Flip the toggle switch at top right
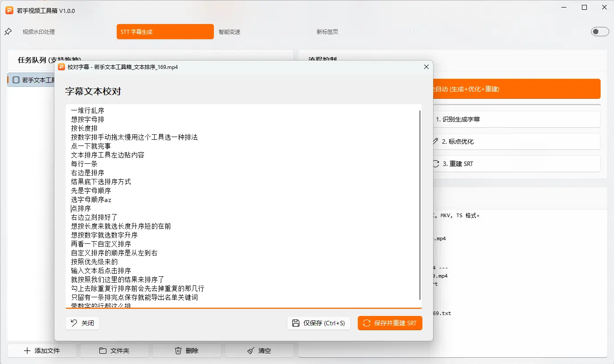The width and height of the screenshot is (614, 364). [x=600, y=32]
